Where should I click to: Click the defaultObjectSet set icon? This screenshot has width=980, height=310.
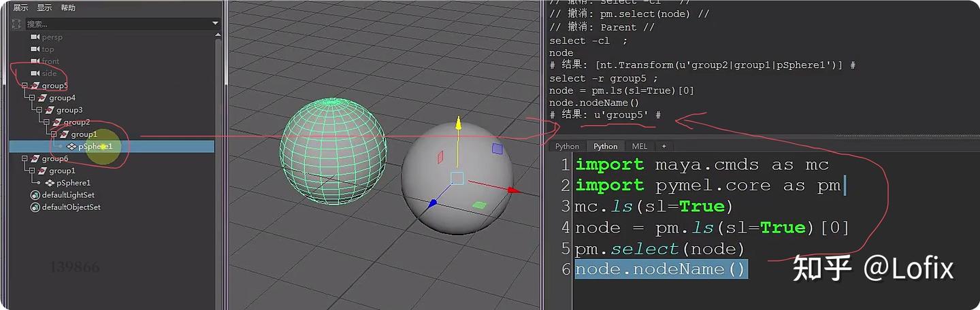pos(35,207)
